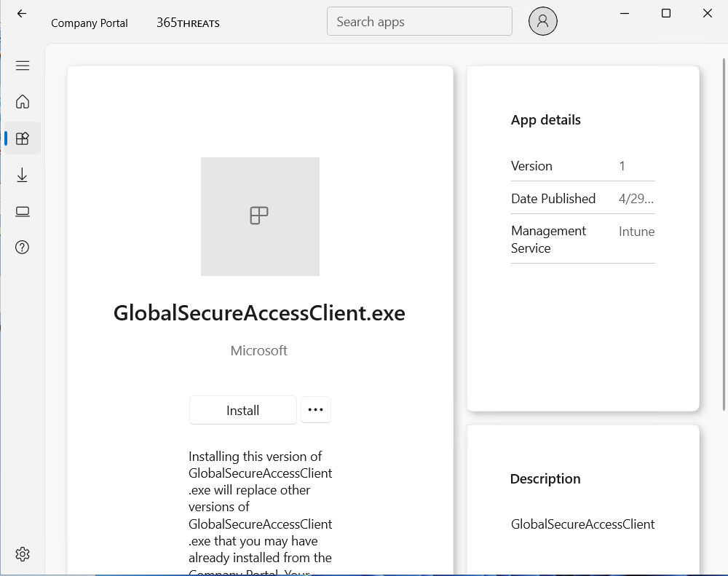Click the 365THREATS organization name
The height and width of the screenshot is (576, 728).
coord(188,23)
